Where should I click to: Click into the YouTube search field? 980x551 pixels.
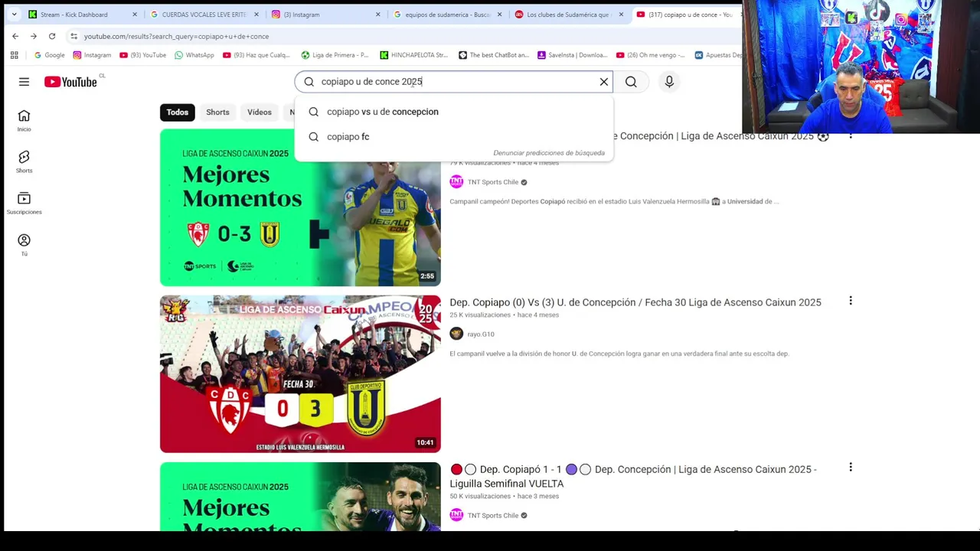click(453, 82)
